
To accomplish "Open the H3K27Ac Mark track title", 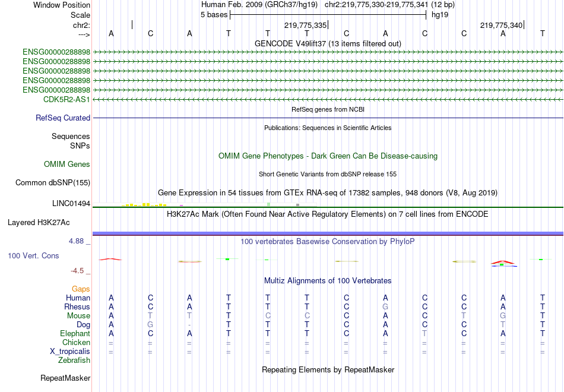I will click(328, 214).
